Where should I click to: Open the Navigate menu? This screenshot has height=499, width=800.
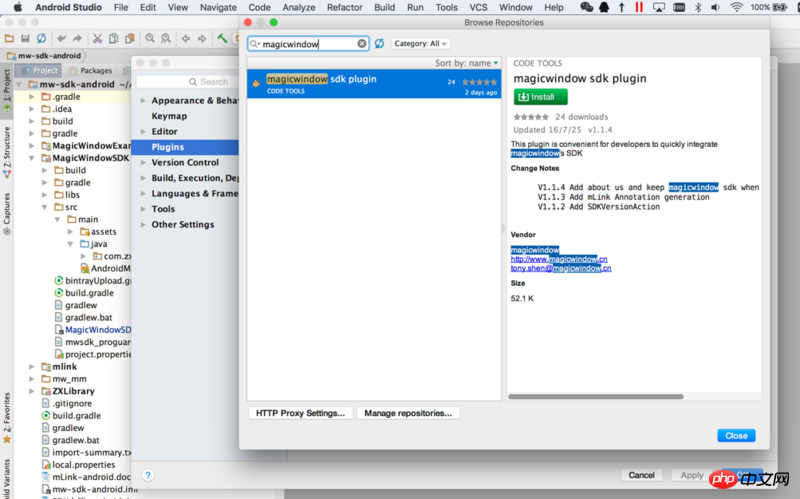point(218,7)
